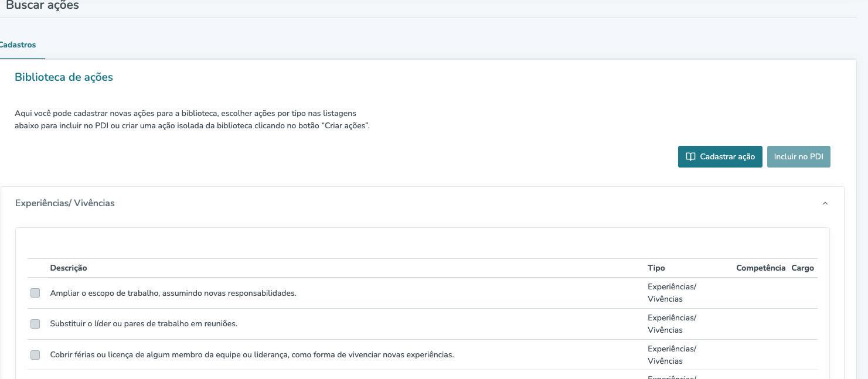Viewport: 868px width, 379px height.
Task: Click the book icon in Cadastrar ação
Action: coord(690,156)
